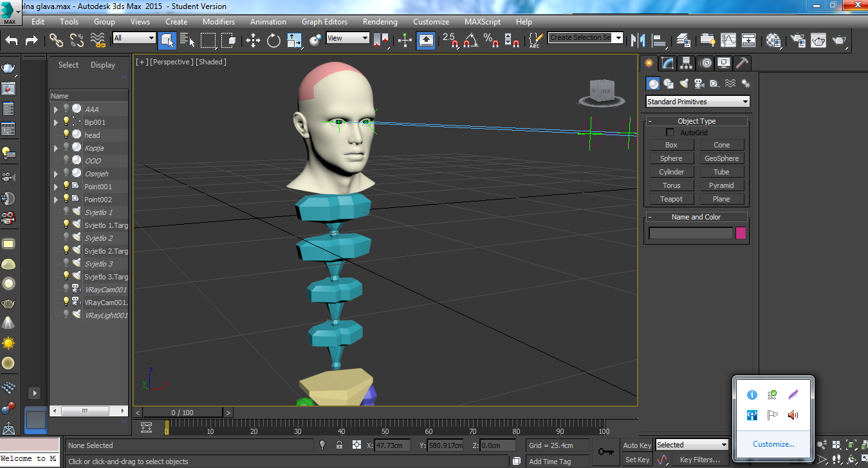Choose the Select Object tool
The width and height of the screenshot is (868, 468).
[167, 41]
